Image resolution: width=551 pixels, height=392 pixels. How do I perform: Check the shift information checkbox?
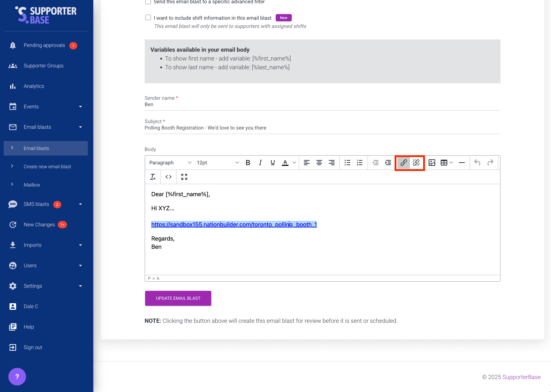pyautogui.click(x=148, y=17)
